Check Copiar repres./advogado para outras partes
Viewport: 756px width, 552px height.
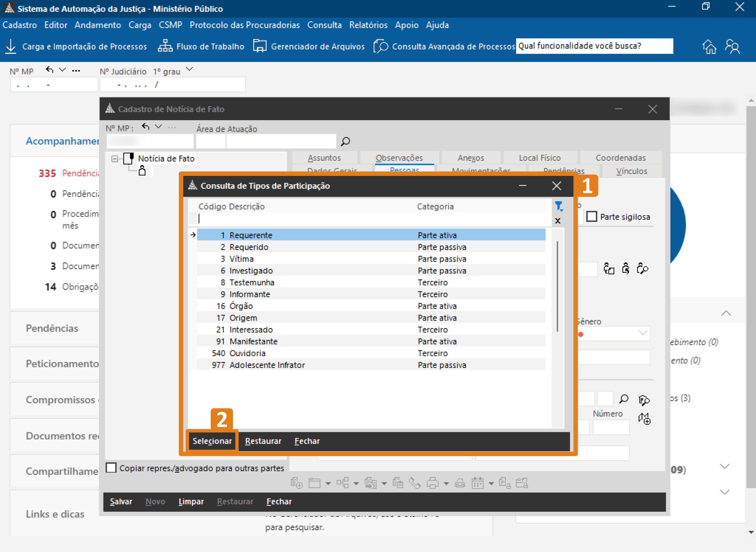(x=111, y=468)
